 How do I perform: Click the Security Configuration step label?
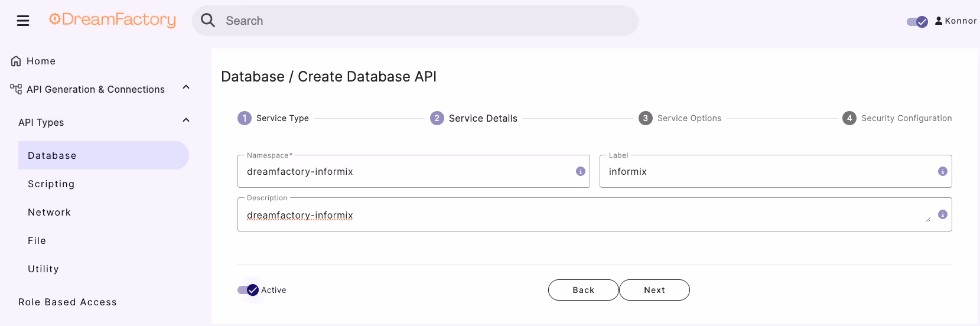click(x=907, y=118)
